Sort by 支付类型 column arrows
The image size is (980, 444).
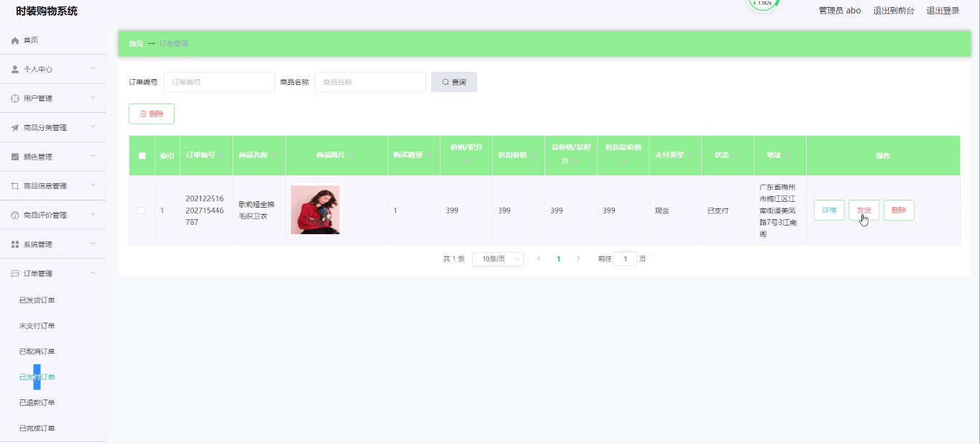click(691, 155)
